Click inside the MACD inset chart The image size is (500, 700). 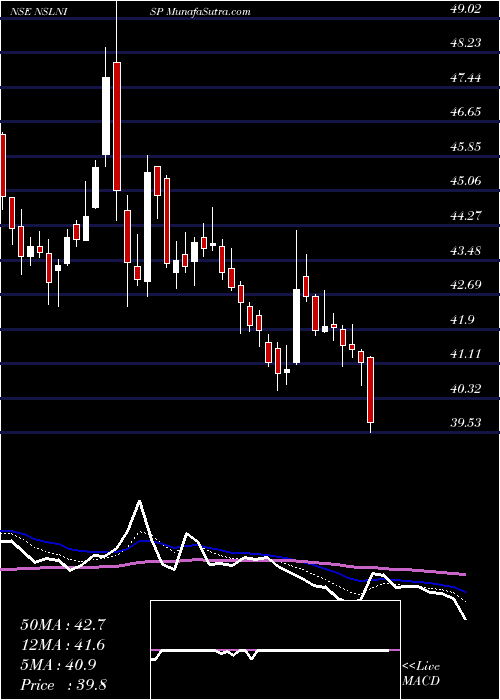(x=275, y=650)
